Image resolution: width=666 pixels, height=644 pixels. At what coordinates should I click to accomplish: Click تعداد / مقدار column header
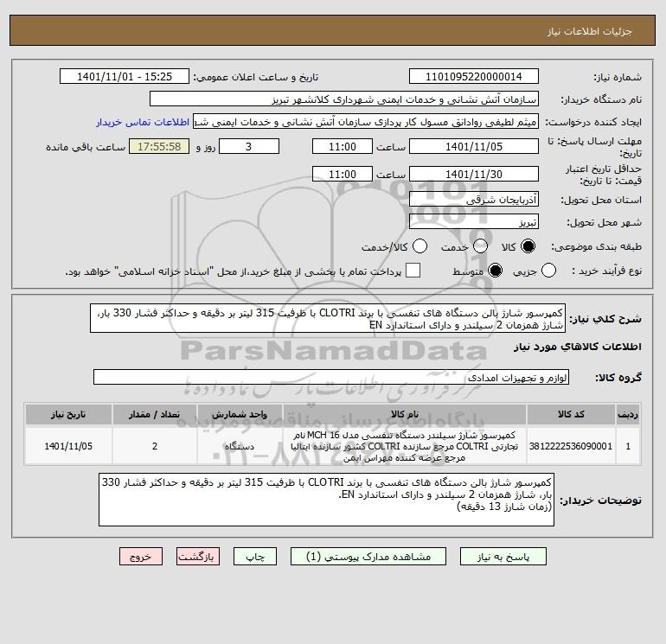tap(155, 414)
